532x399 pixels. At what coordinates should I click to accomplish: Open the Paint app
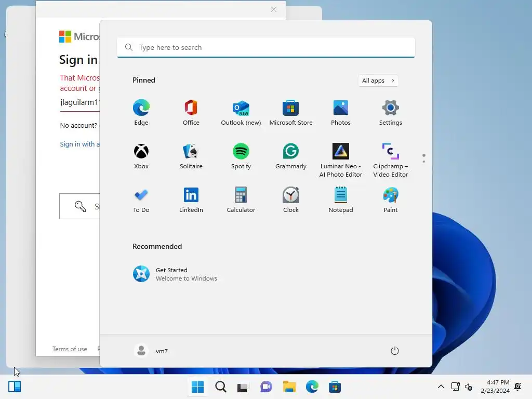click(391, 200)
